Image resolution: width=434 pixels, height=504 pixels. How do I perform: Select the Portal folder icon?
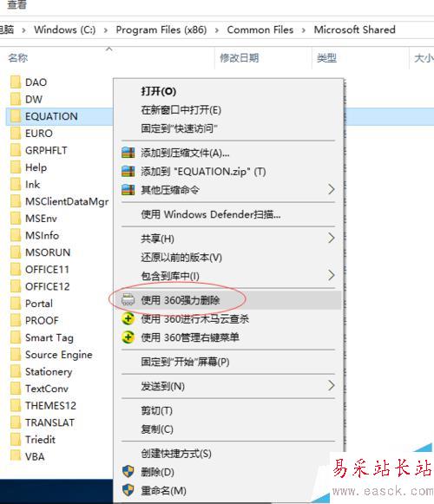coord(16,304)
